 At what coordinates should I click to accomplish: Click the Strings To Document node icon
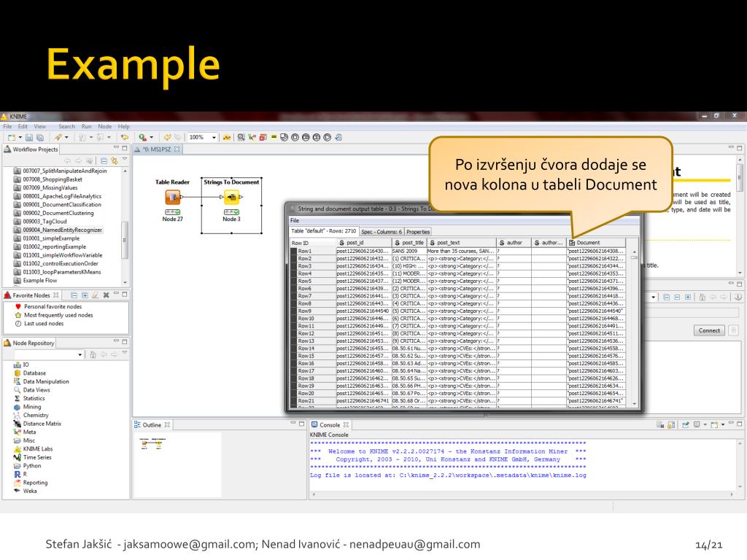231,197
